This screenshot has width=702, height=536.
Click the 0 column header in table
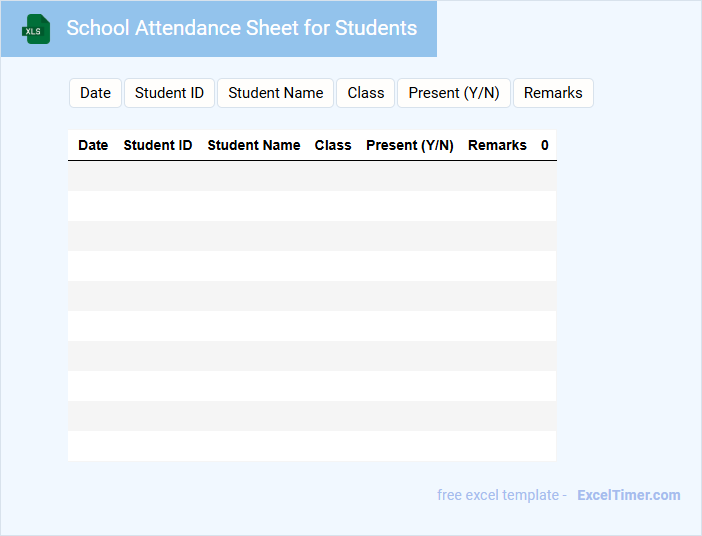tap(545, 145)
